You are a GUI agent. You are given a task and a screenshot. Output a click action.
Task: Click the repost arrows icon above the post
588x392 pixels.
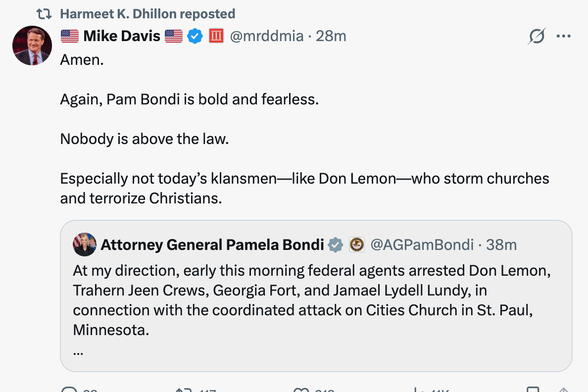(44, 14)
